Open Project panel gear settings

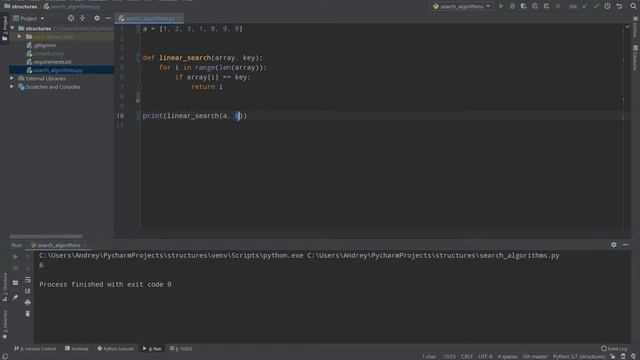[x=97, y=18]
